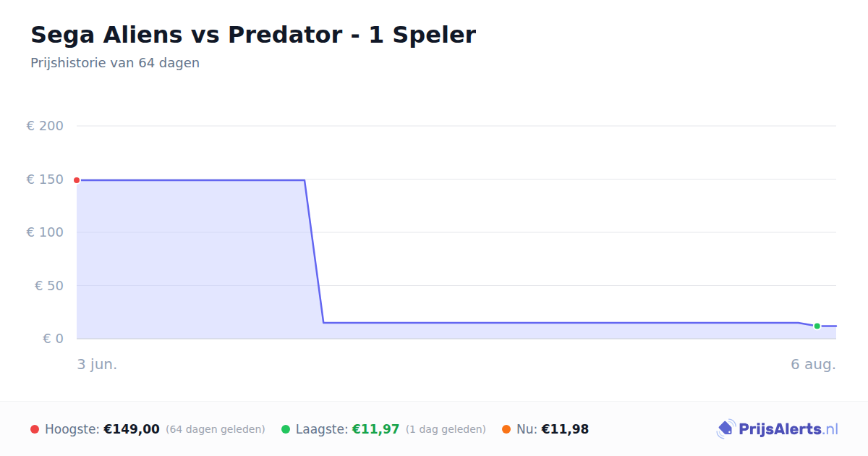Image resolution: width=868 pixels, height=456 pixels.
Task: Select the Laagste price €11,97 value
Action: 375,429
